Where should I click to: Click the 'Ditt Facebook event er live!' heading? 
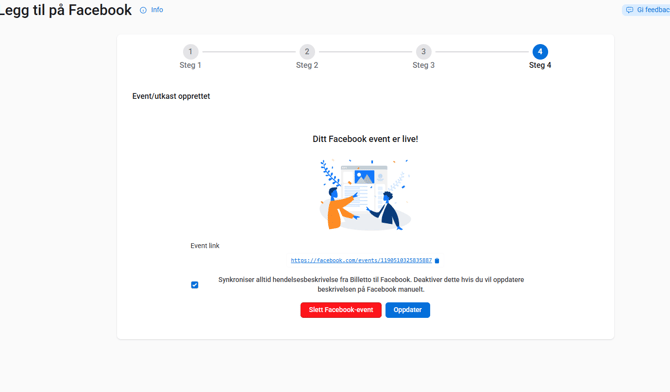tap(365, 139)
